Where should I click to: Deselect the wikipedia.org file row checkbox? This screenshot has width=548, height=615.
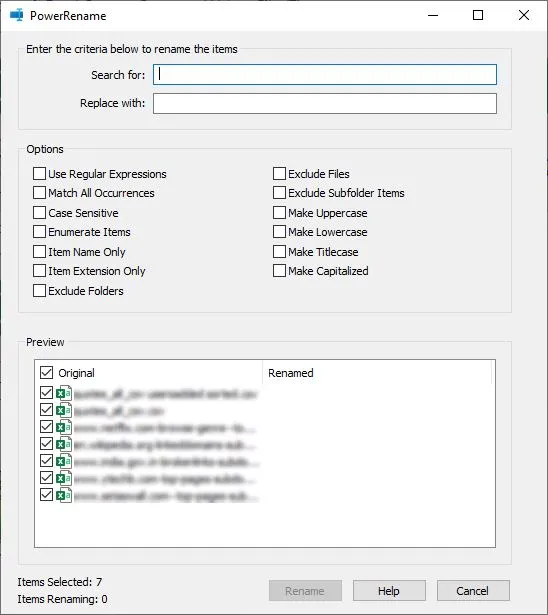tap(46, 444)
